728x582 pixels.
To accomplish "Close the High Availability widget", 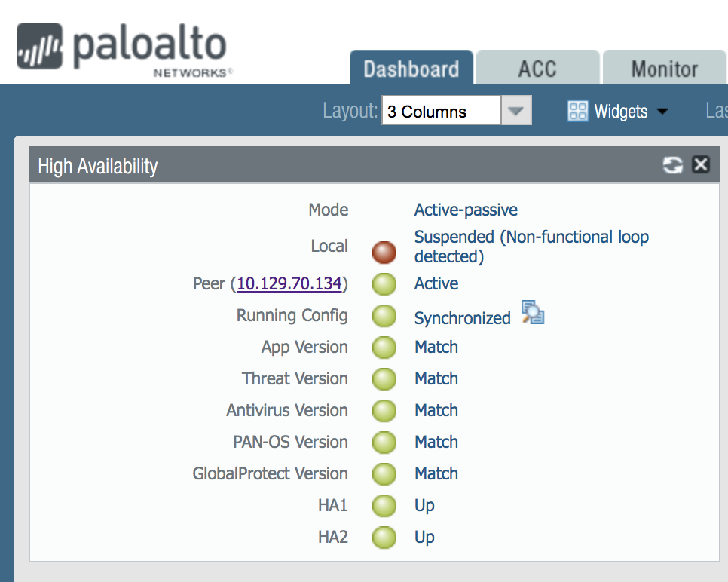I will (701, 164).
